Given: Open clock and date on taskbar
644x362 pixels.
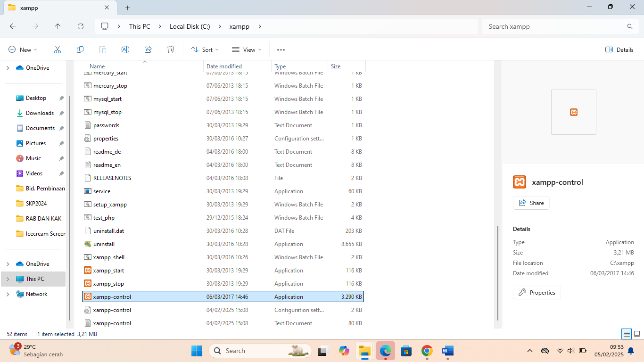Looking at the screenshot, I should (x=609, y=350).
